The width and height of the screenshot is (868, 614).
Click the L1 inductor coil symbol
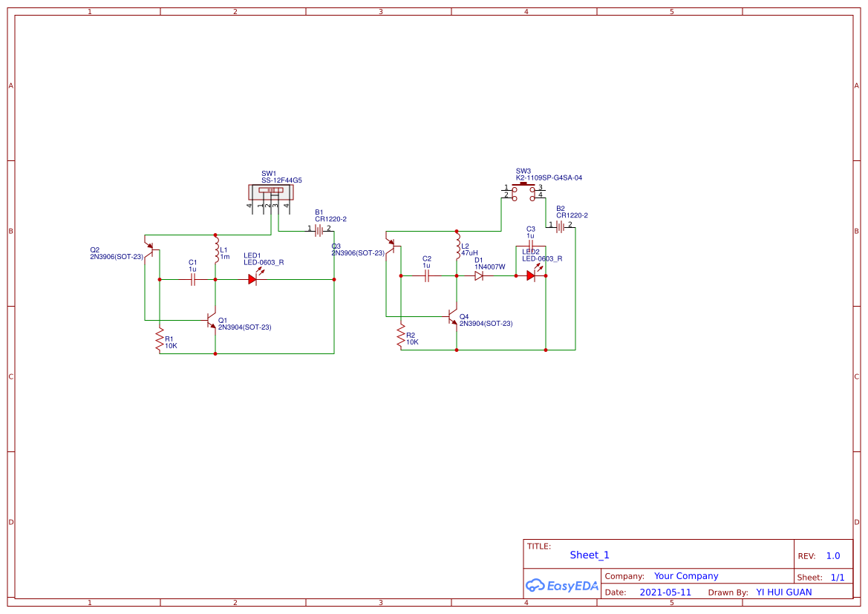click(x=216, y=251)
